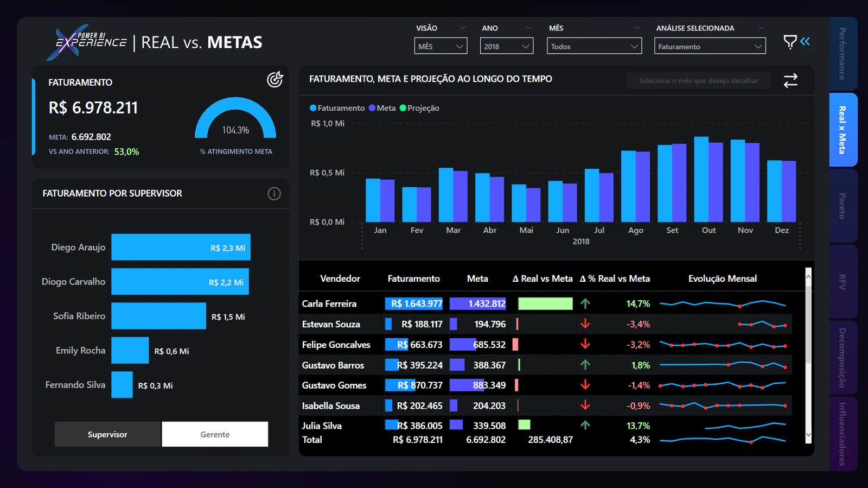868x488 pixels.
Task: Click Emily Rocha supervisor bar
Action: coord(130,350)
